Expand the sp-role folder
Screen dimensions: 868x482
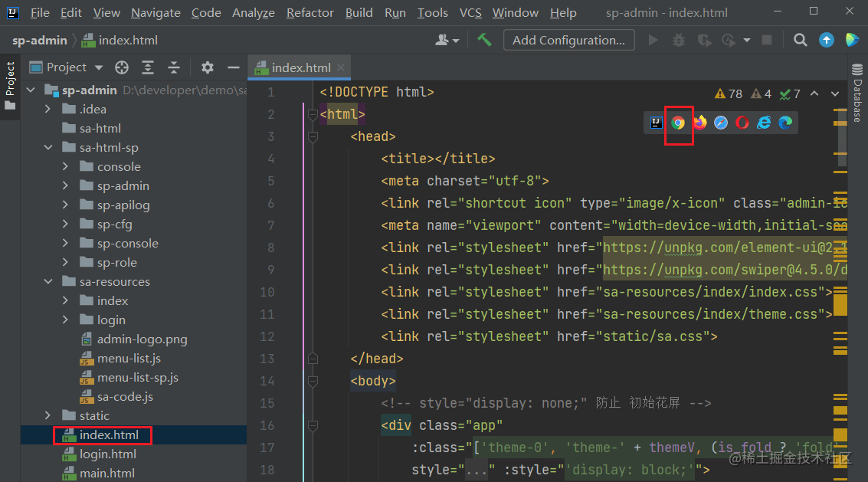pyautogui.click(x=65, y=263)
